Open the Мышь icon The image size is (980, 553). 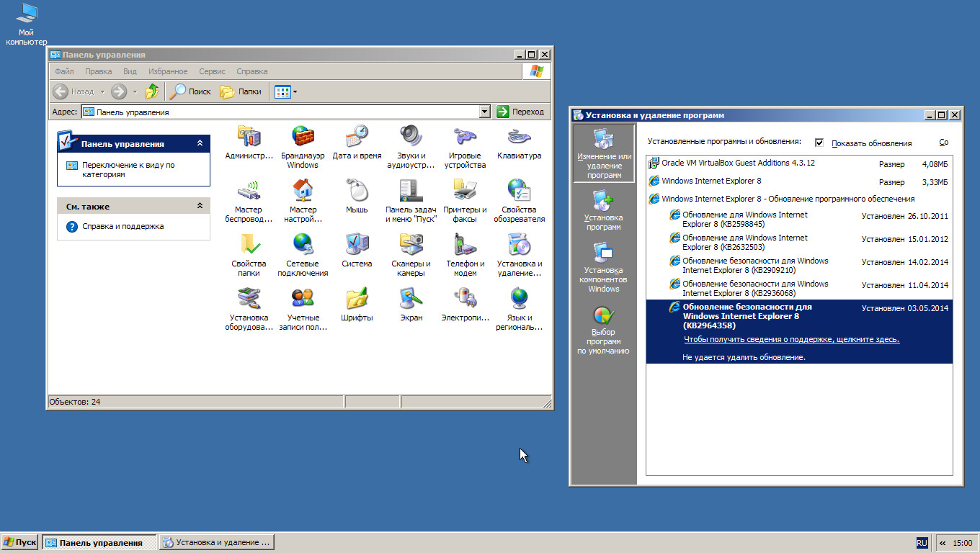(x=357, y=196)
